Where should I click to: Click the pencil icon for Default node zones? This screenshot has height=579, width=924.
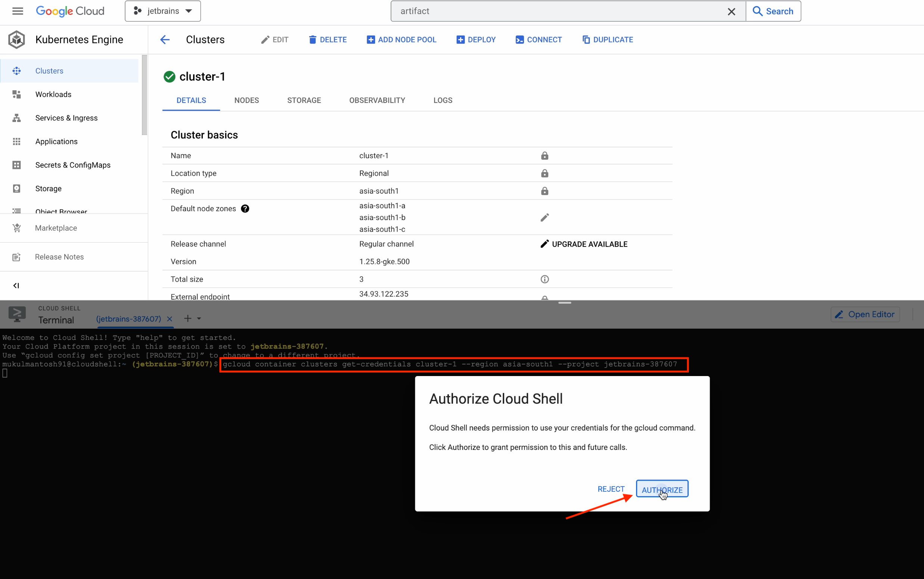544,217
